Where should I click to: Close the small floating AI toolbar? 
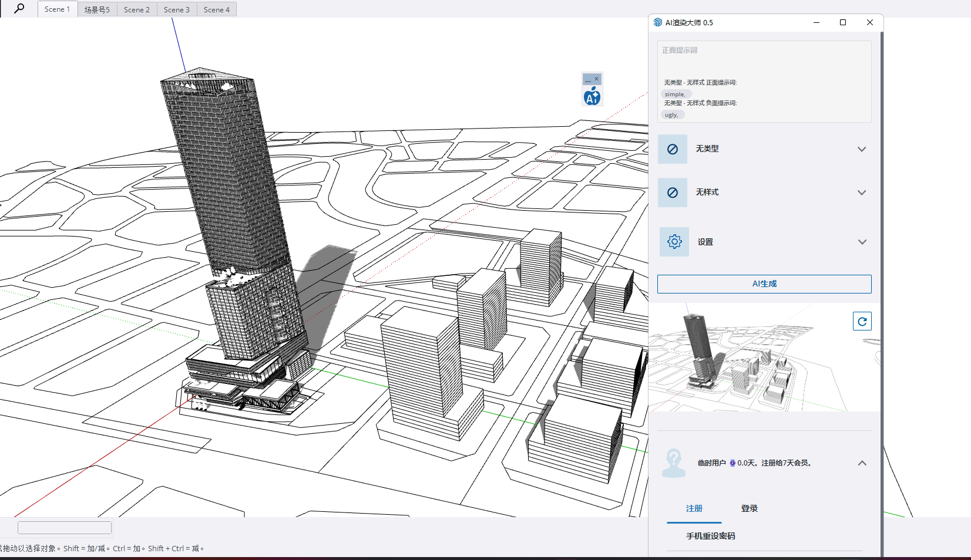click(597, 79)
